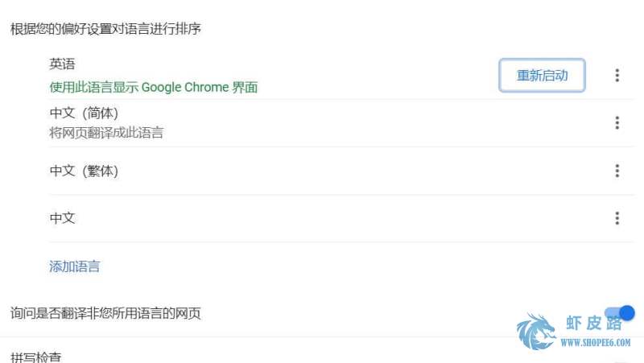Click the green 使用此语言显示 phrase

pyautogui.click(x=94, y=88)
